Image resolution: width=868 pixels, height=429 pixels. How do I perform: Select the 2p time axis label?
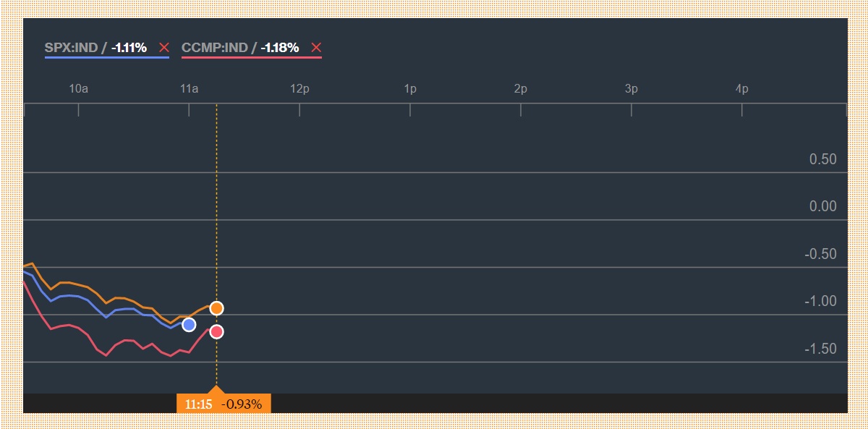[521, 89]
